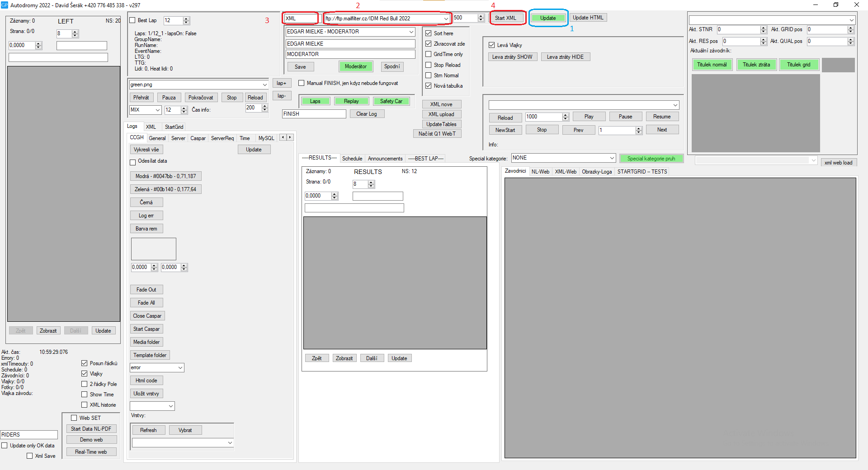Uncheck Zkracovat zde option
868x470 pixels.
pyautogui.click(x=428, y=44)
